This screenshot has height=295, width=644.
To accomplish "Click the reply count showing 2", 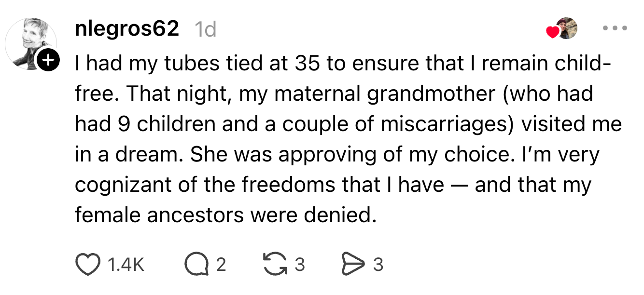I will [220, 265].
